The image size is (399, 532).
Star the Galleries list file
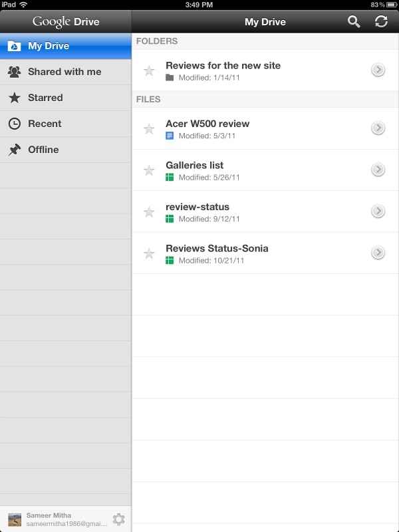point(149,170)
